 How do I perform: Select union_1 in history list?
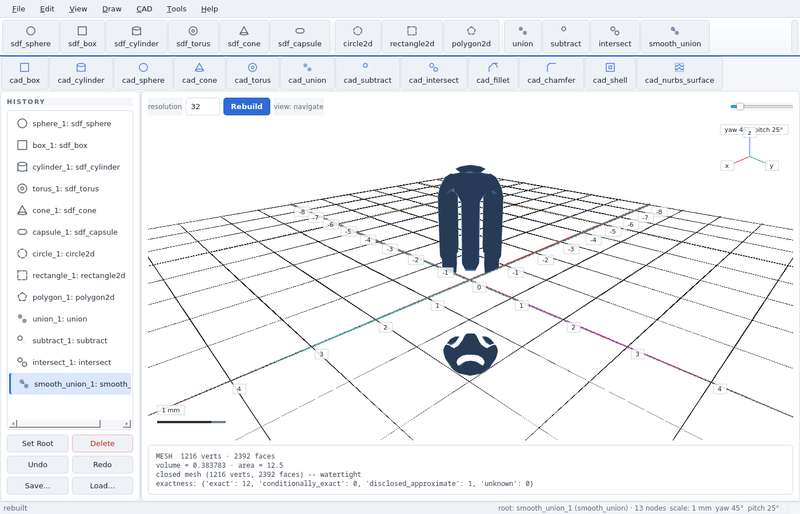pos(70,319)
